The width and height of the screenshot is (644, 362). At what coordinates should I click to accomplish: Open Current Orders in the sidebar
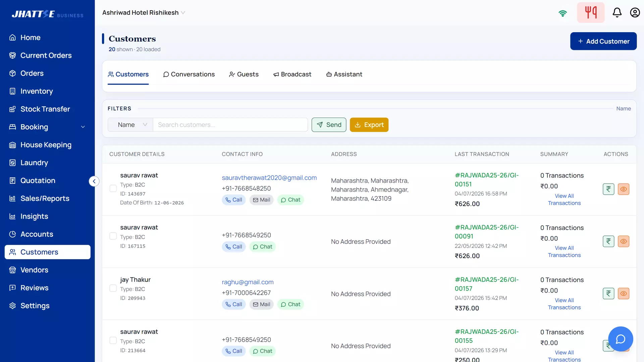[x=48, y=55]
